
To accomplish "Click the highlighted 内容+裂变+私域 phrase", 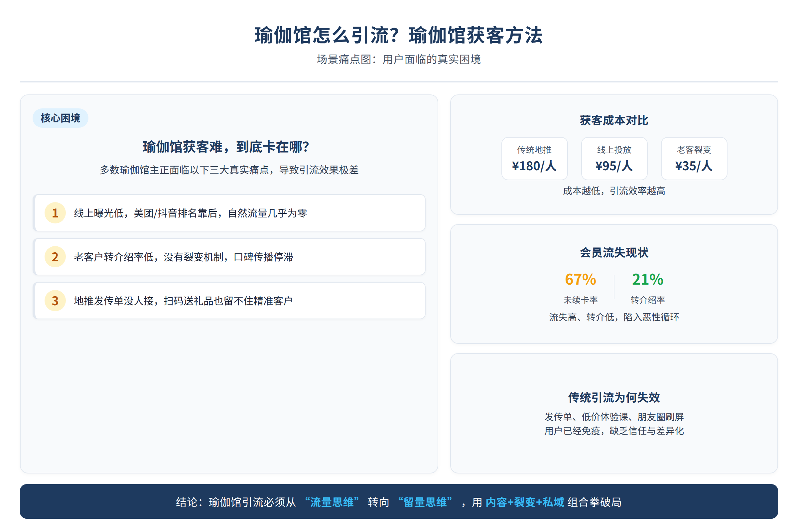I will click(x=525, y=502).
